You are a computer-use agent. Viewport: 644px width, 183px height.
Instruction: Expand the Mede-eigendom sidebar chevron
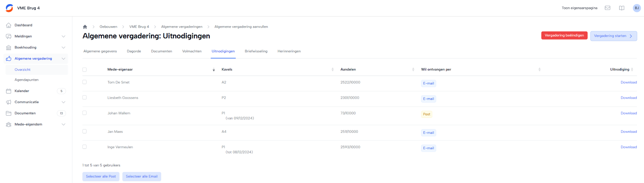(x=63, y=125)
